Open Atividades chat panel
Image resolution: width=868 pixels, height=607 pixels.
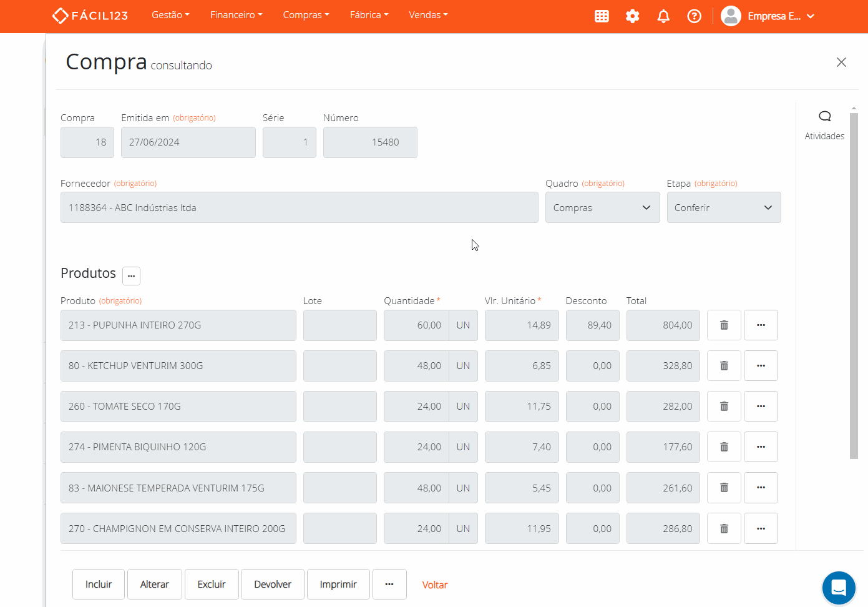[824, 125]
